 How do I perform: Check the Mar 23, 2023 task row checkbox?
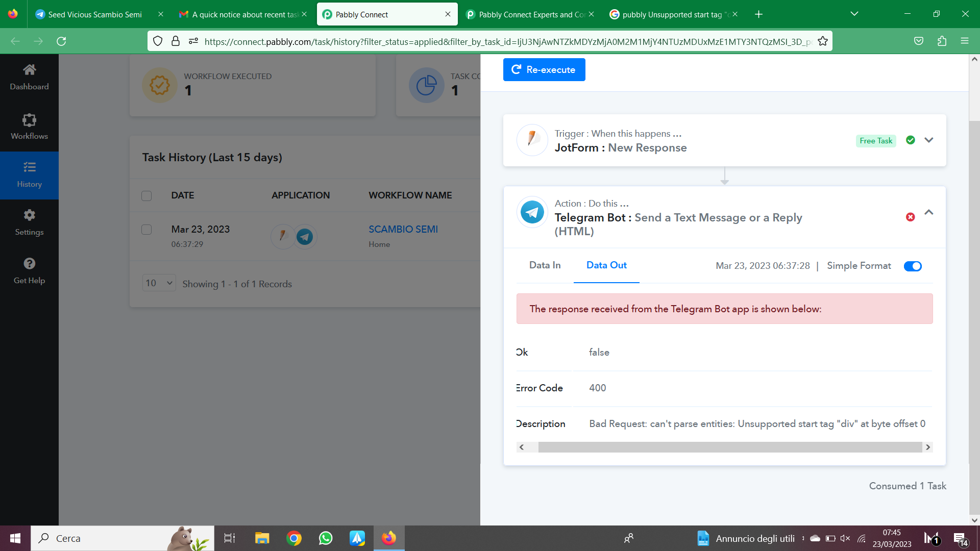click(x=146, y=230)
